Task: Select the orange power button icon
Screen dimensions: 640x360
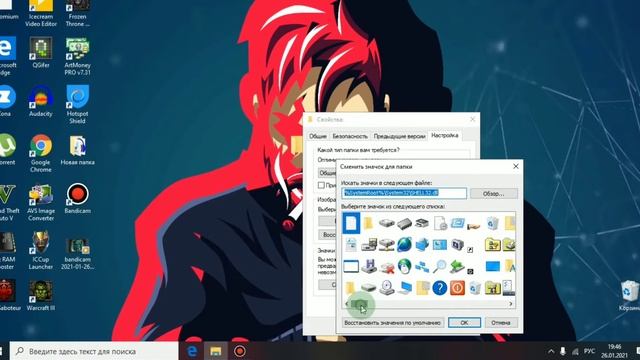Action: 457,288
